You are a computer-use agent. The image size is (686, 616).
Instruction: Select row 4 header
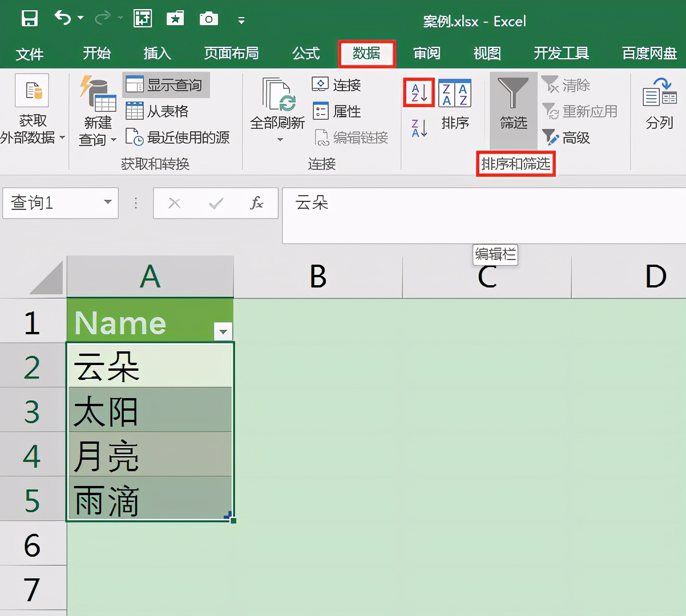point(33,454)
